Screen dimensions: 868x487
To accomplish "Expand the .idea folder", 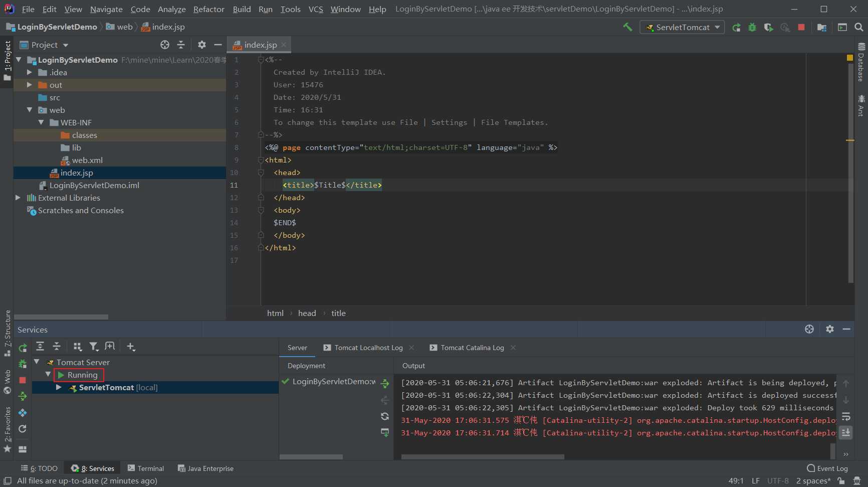I will tap(29, 72).
